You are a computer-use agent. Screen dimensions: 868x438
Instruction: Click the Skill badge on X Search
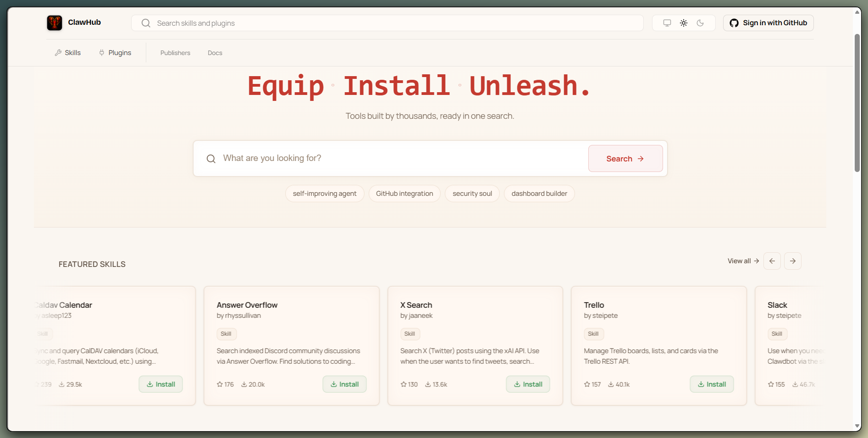409,334
